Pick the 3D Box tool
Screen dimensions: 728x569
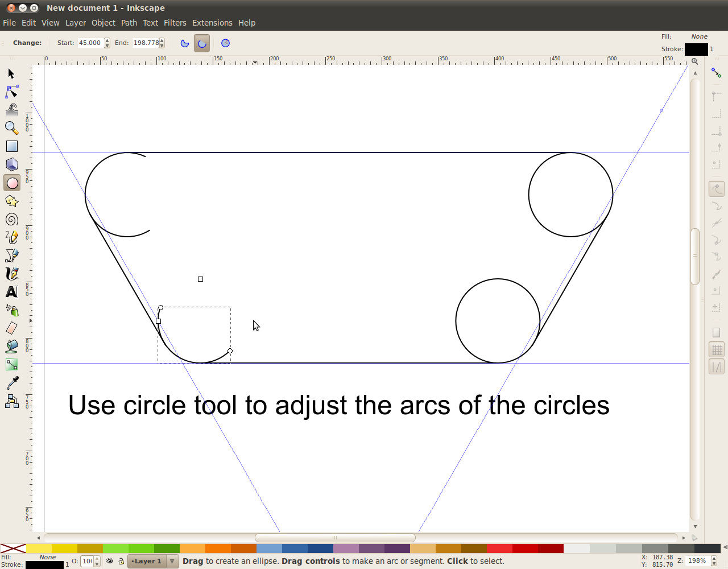point(12,164)
